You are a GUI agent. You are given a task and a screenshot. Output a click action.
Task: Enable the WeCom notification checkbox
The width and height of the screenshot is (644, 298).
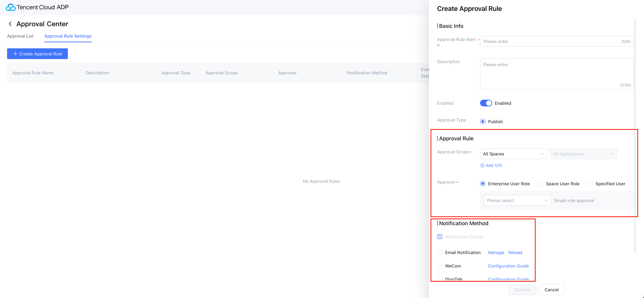coord(440,266)
